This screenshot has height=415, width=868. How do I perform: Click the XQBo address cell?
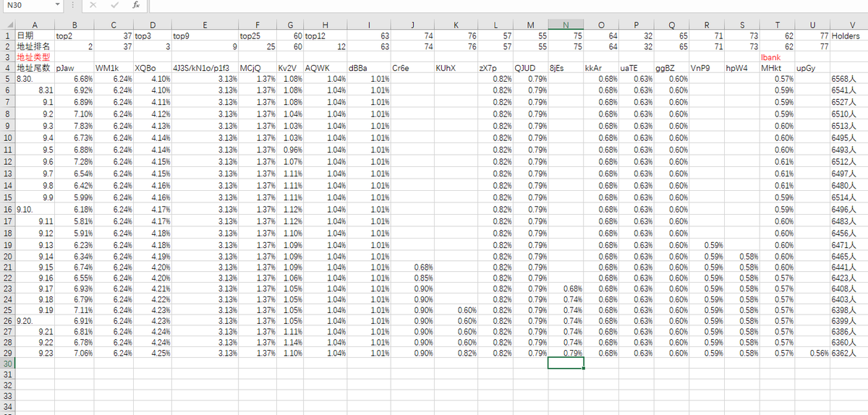tap(152, 67)
